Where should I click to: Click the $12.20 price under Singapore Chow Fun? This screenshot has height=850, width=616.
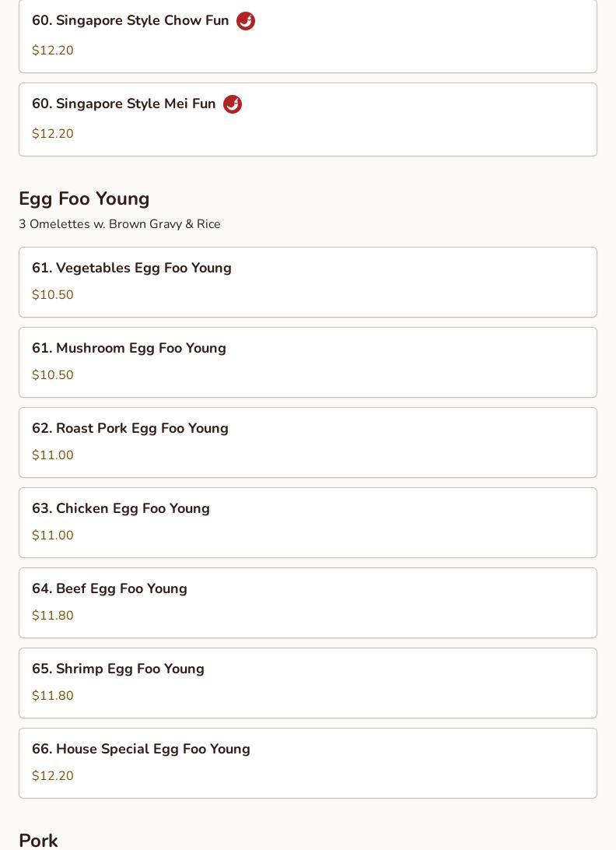[x=53, y=51]
